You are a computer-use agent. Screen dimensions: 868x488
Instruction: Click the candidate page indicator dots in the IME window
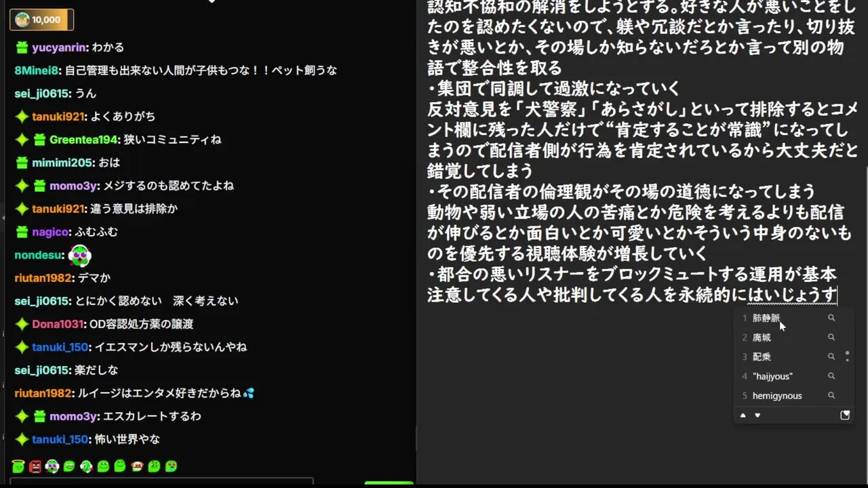[x=847, y=356]
